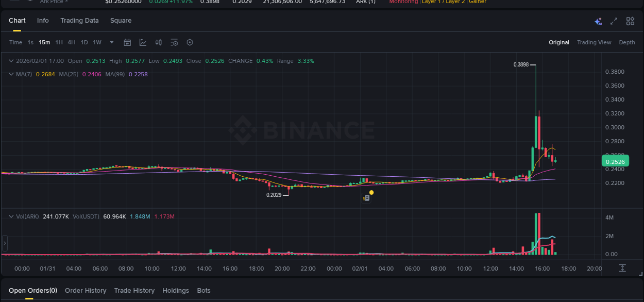Open the AI chart analysis icon
Viewport: 644px width, 302px height.
(598, 21)
